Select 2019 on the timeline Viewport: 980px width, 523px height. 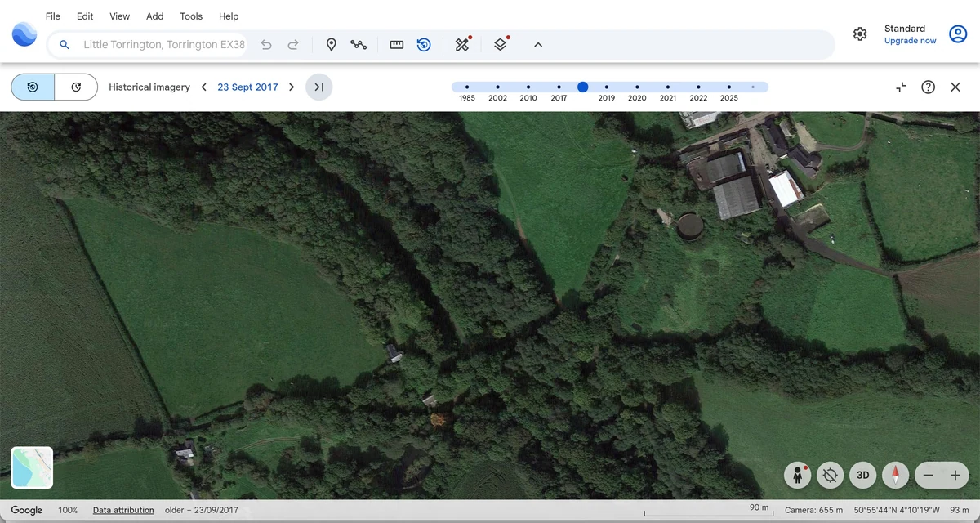point(607,87)
